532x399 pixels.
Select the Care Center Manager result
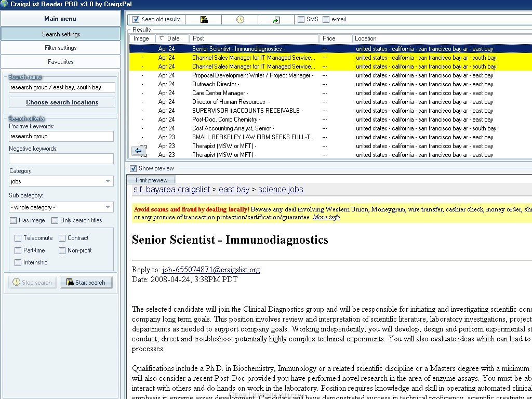330,93
